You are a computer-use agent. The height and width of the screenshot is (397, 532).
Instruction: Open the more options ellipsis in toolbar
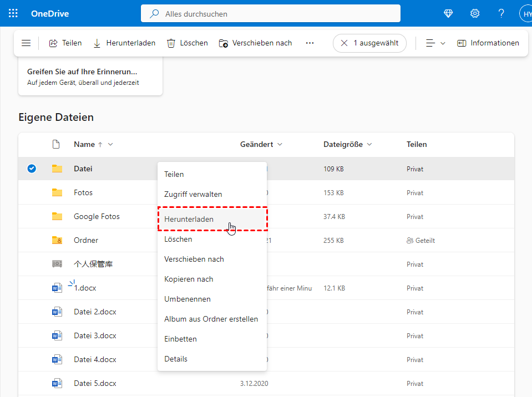(310, 43)
